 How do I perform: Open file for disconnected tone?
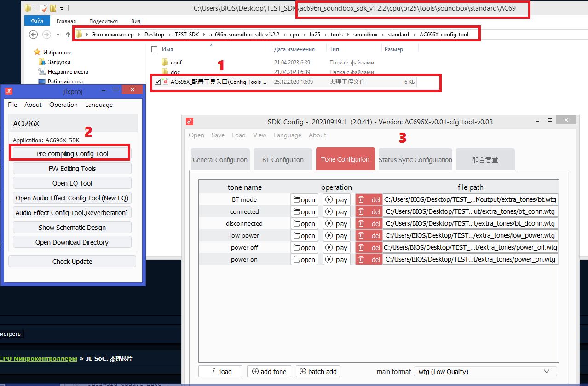click(x=304, y=223)
